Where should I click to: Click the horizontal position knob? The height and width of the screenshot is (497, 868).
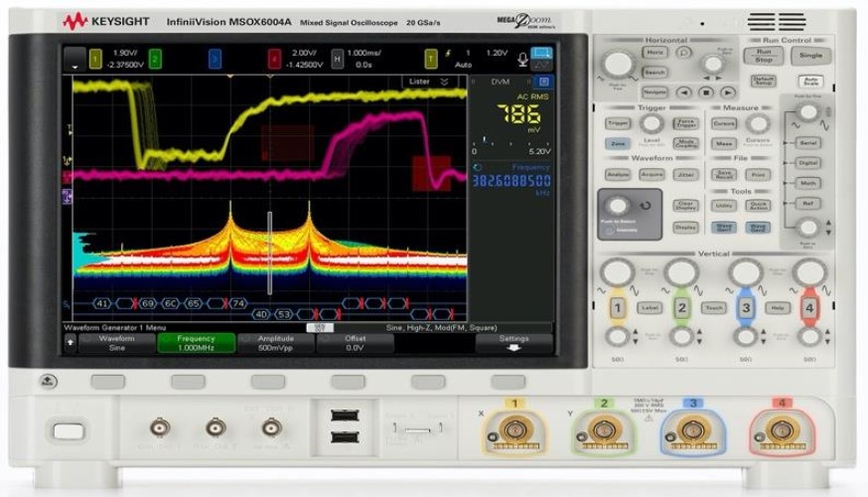[x=712, y=64]
